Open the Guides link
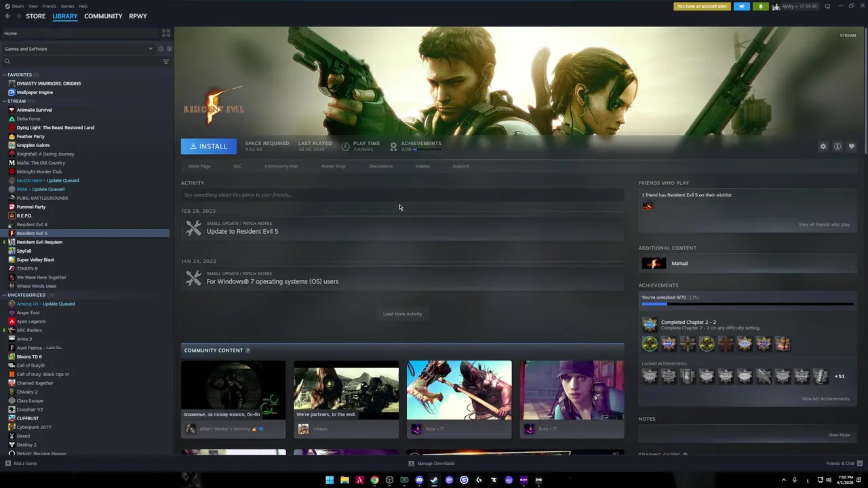 click(x=422, y=166)
